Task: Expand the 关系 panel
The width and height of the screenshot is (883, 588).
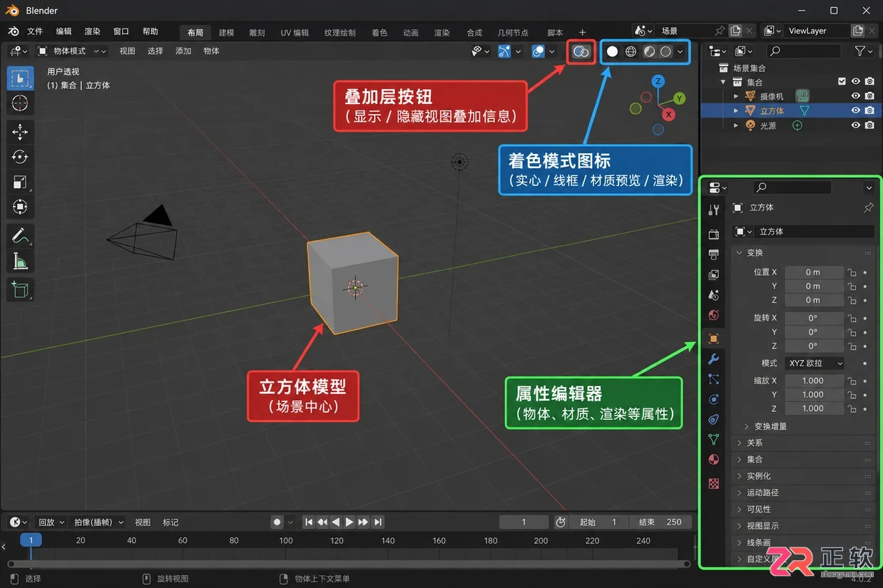Action: (803, 443)
